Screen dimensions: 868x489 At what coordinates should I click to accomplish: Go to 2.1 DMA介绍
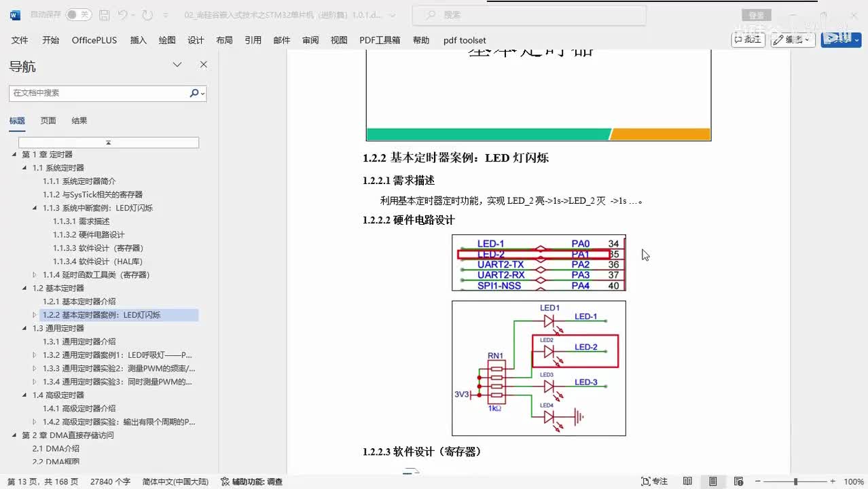pos(56,449)
